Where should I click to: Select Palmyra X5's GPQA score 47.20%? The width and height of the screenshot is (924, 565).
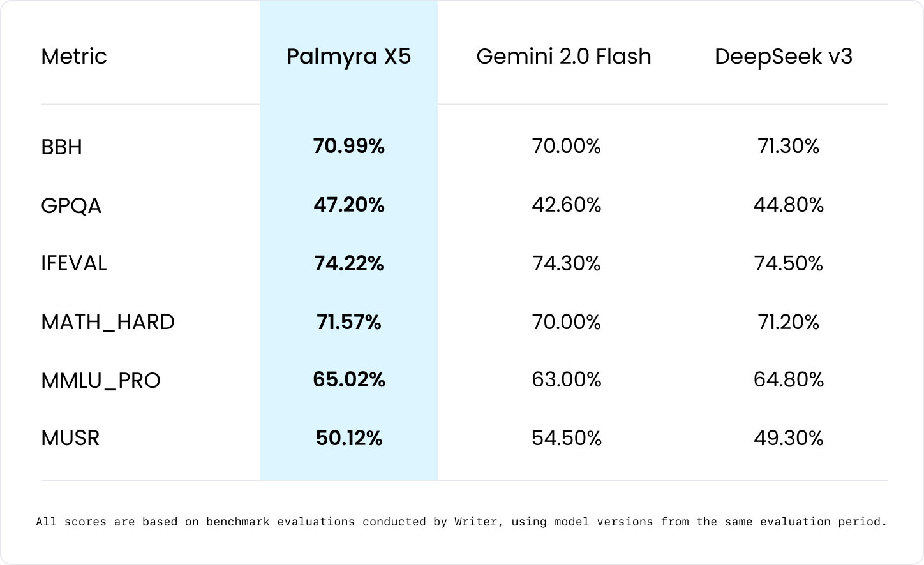point(348,205)
